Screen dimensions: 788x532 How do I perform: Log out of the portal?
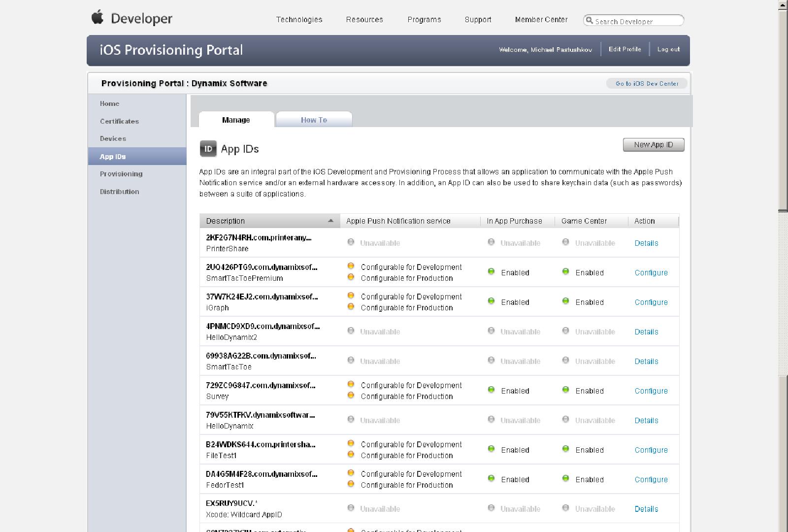[x=668, y=49]
